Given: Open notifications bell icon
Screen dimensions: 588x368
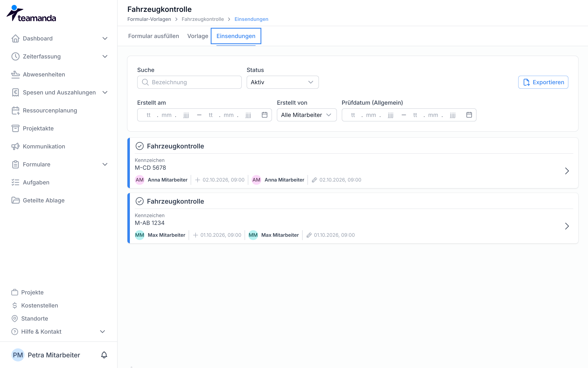Looking at the screenshot, I should [x=104, y=355].
